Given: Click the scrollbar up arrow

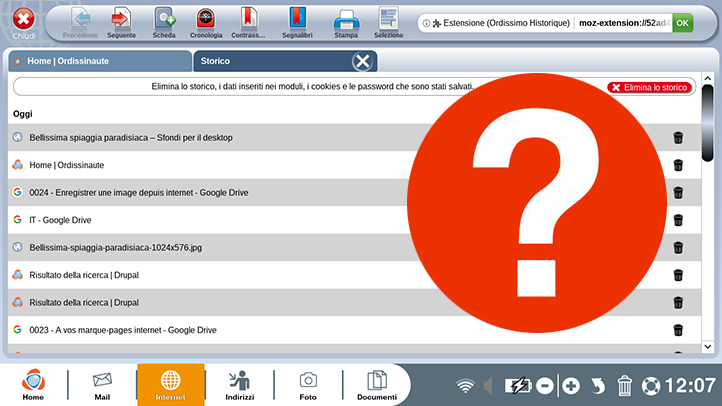Looking at the screenshot, I should 708,79.
